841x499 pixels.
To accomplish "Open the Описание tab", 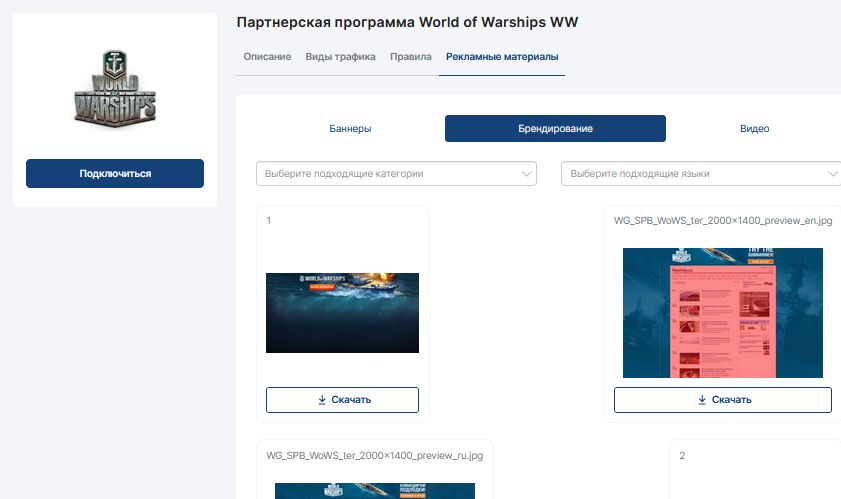I will coord(267,56).
